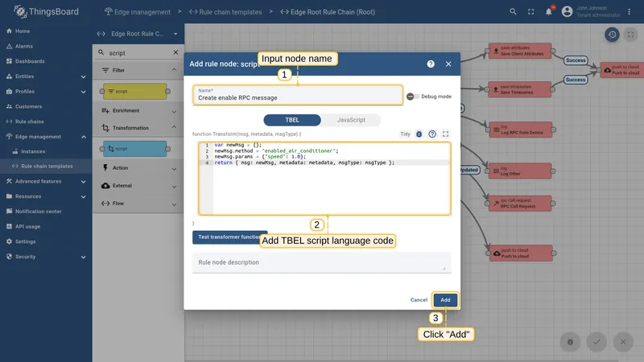644x362 pixels.
Task: Open Alarms in the sidebar
Action: tap(46, 47)
